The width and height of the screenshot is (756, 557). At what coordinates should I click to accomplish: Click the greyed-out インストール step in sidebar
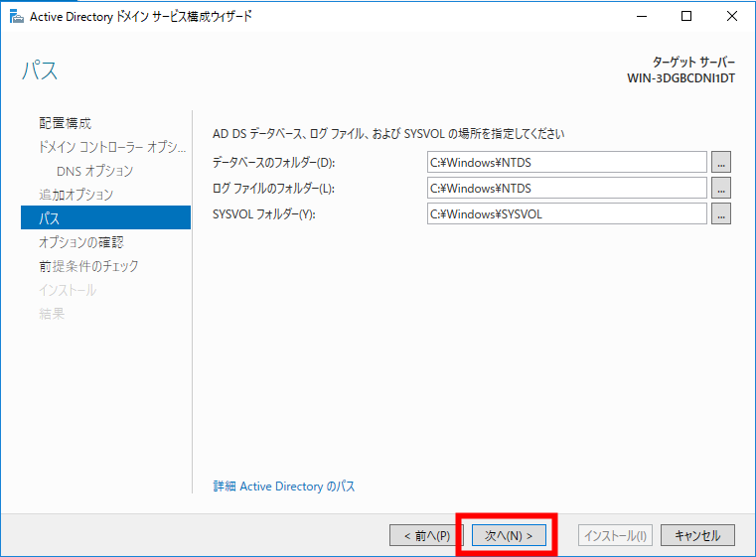click(68, 290)
